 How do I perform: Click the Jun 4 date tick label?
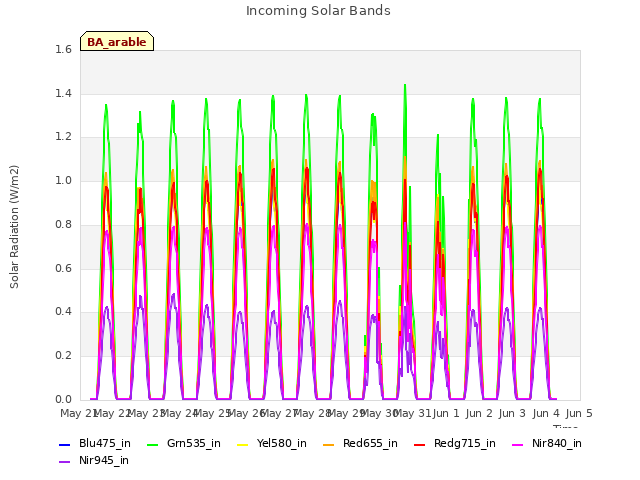[x=546, y=413]
